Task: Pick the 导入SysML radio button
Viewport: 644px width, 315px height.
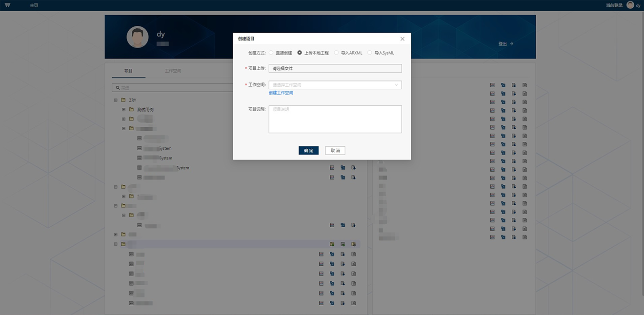Action: (370, 53)
